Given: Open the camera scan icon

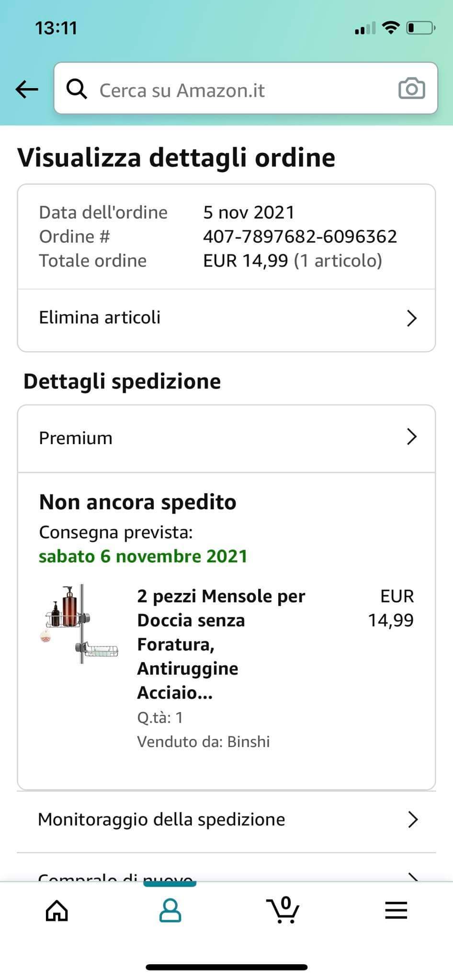Looking at the screenshot, I should point(411,89).
